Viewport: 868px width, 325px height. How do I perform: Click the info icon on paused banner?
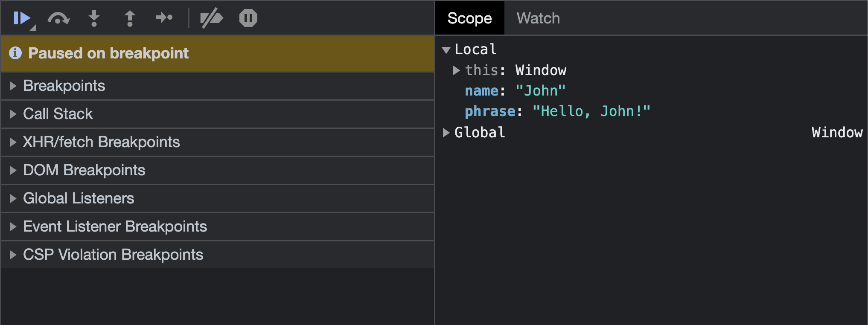point(15,53)
